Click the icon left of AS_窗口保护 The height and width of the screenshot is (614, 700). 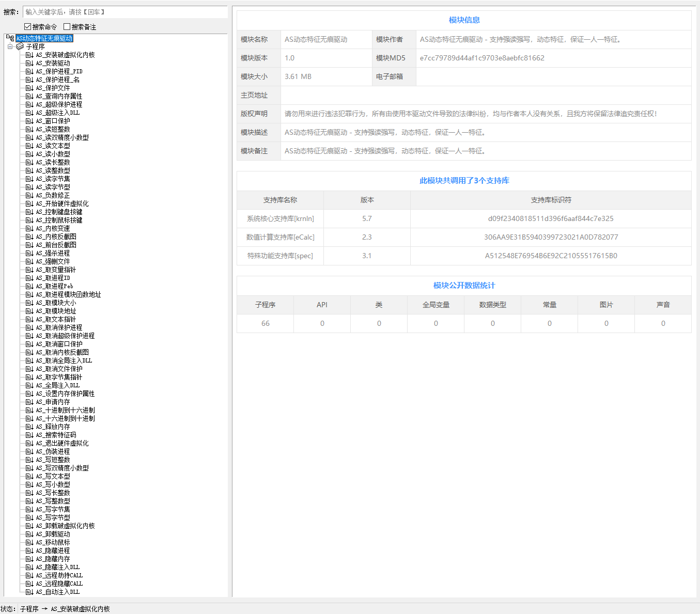tap(29, 121)
